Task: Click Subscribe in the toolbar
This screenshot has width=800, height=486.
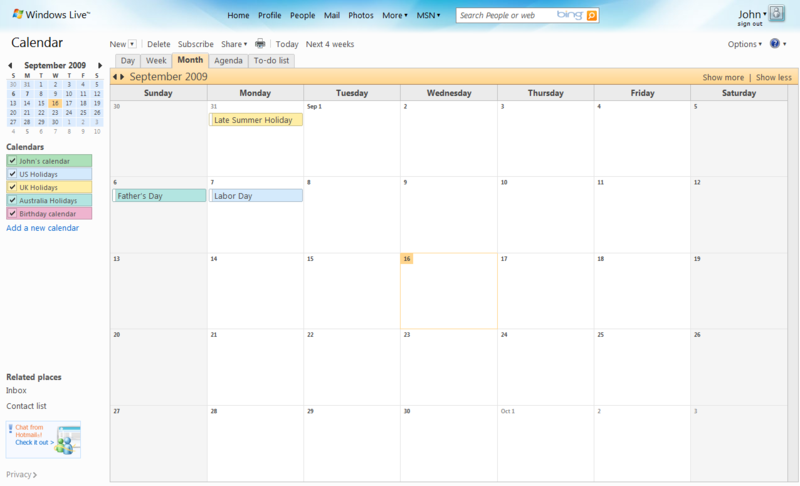Action: coord(195,44)
